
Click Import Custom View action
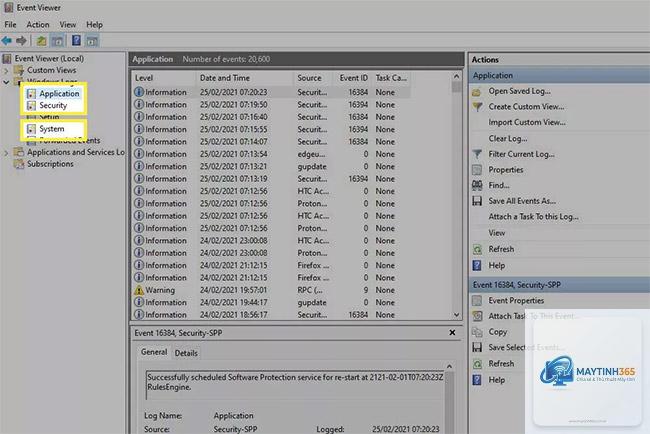tap(527, 122)
